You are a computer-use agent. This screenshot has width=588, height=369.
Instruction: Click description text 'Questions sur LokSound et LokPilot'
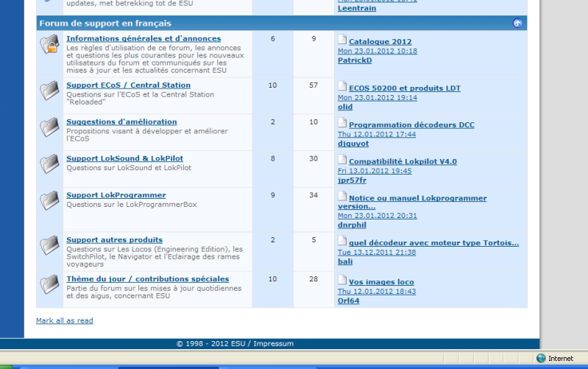coord(129,168)
